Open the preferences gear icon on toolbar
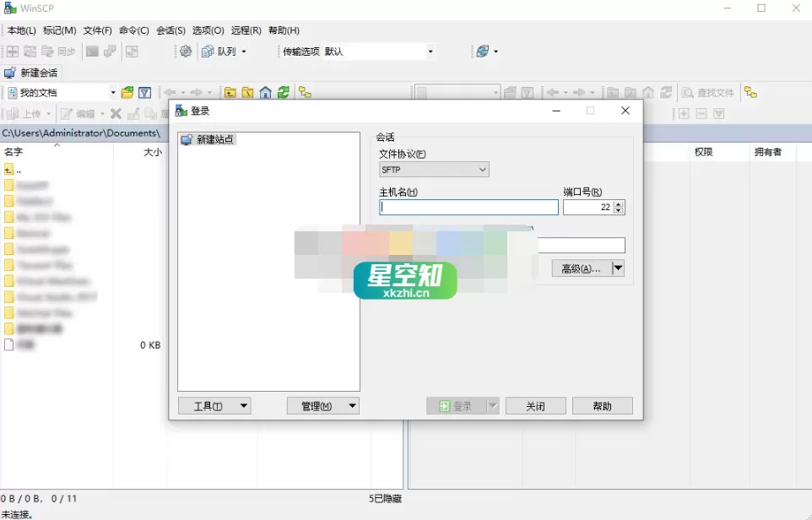 click(x=184, y=51)
